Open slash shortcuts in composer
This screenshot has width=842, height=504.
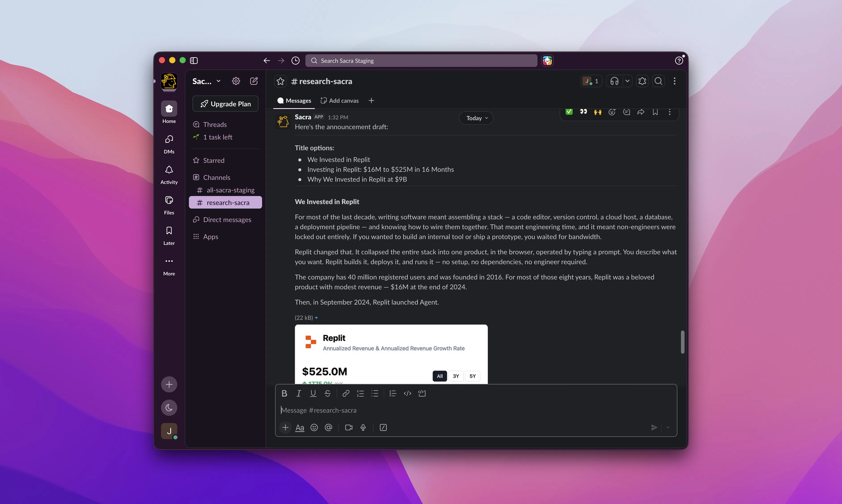click(x=383, y=427)
